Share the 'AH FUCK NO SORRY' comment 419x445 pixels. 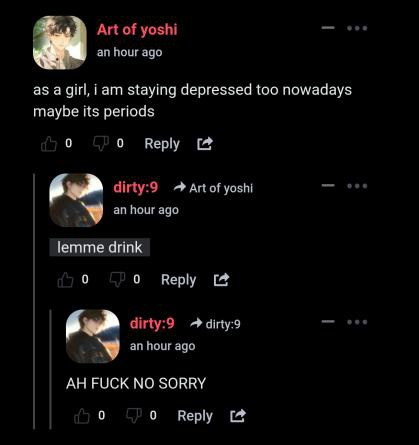[238, 416]
